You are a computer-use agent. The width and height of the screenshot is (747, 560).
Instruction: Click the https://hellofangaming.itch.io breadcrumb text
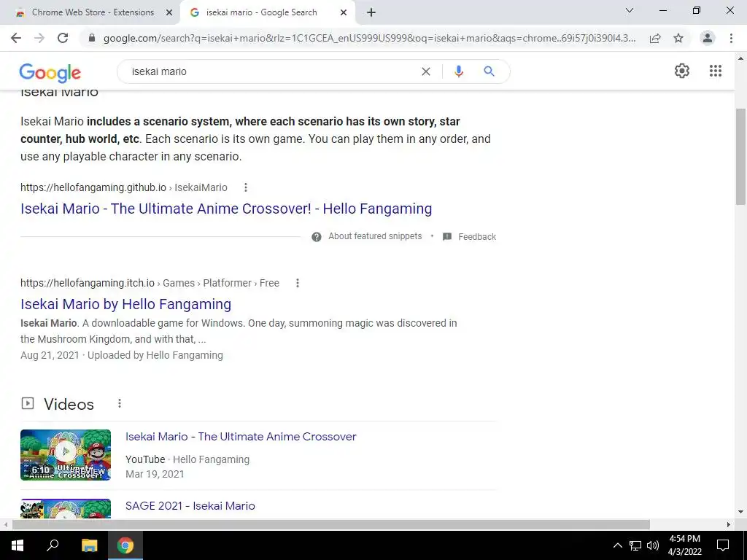click(x=88, y=283)
